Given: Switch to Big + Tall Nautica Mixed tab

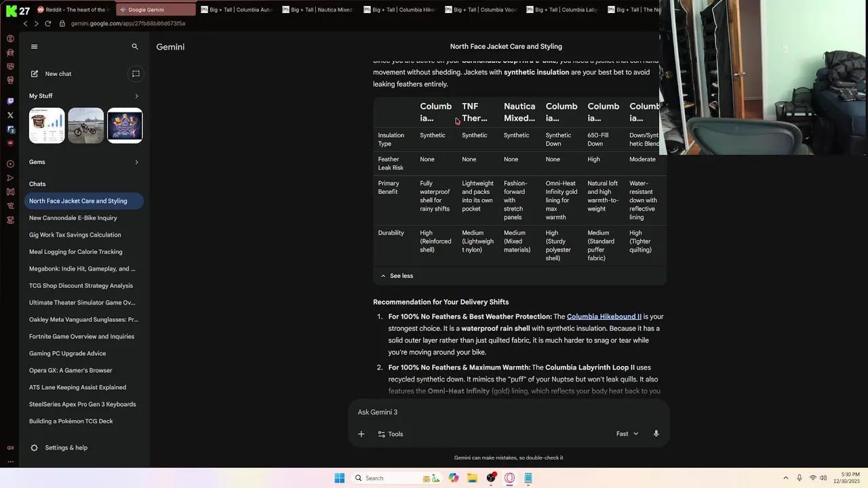Looking at the screenshot, I should coord(318,9).
